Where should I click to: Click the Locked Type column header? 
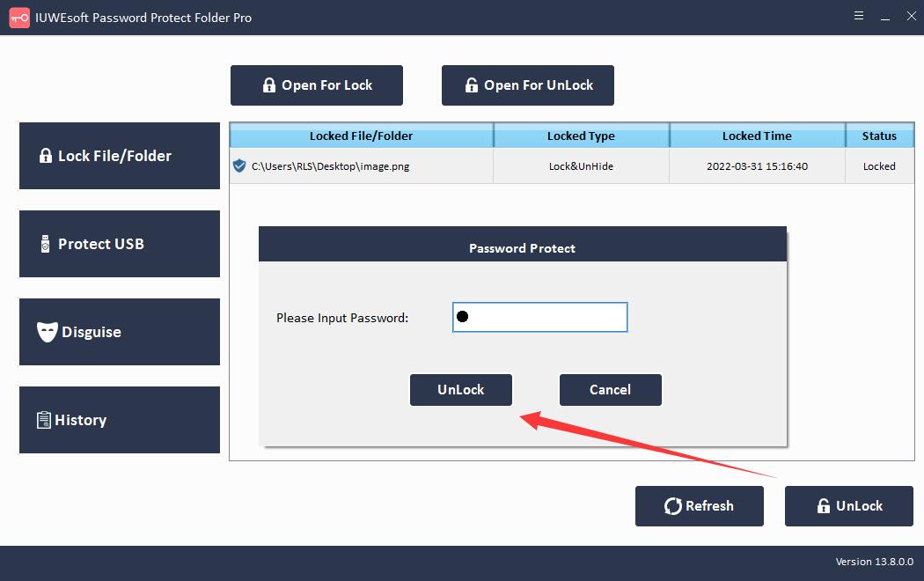point(581,136)
